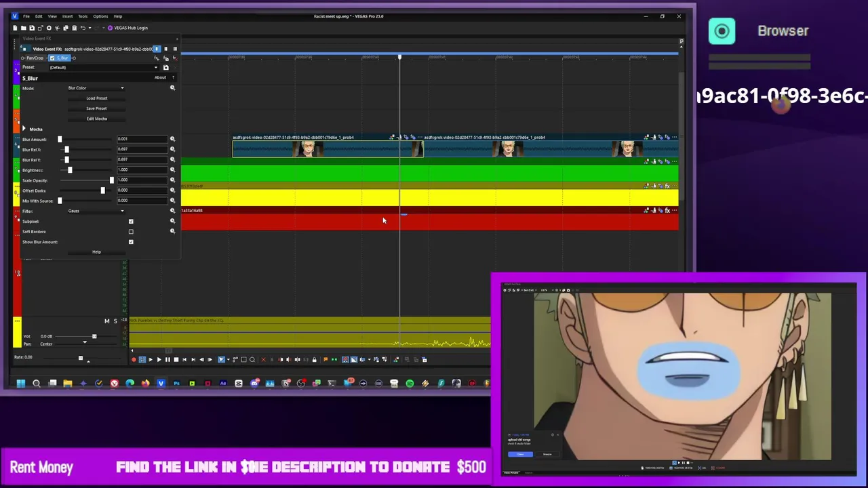Click the Open project folder icon
Screen dimensions: 868x488
tap(24, 28)
